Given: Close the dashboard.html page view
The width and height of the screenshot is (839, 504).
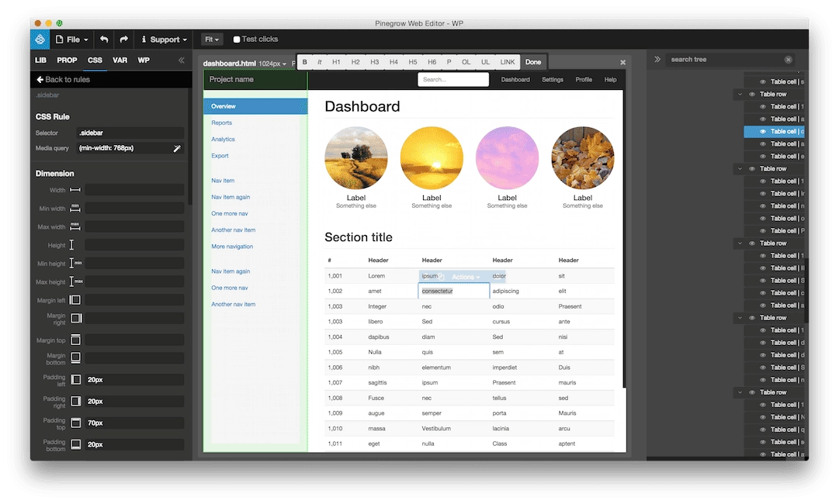Looking at the screenshot, I should (x=622, y=63).
